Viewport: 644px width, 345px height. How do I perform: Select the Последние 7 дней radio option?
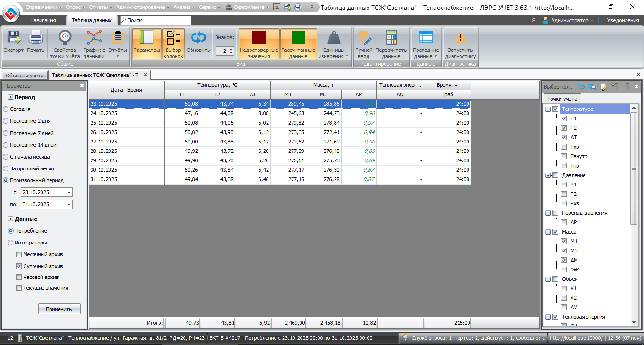coord(6,133)
